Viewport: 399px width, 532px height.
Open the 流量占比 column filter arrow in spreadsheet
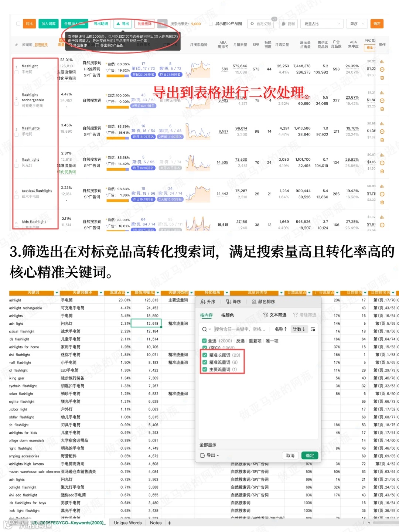128,293
